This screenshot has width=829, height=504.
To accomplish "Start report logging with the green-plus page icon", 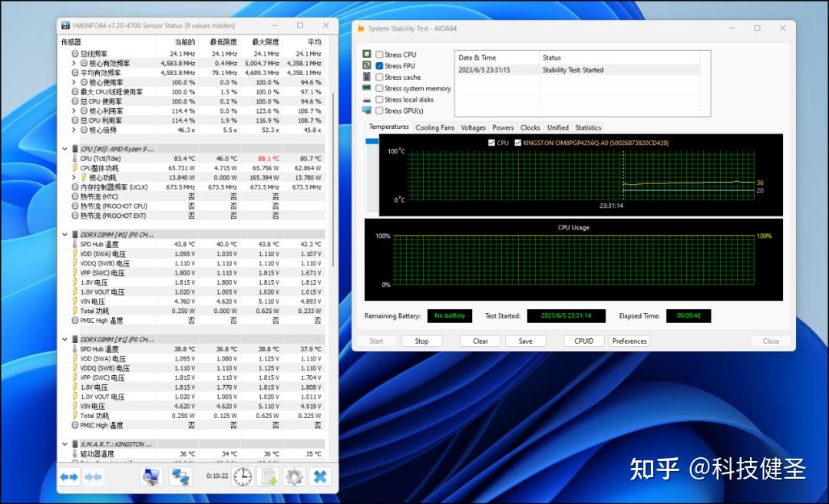I will [x=269, y=476].
